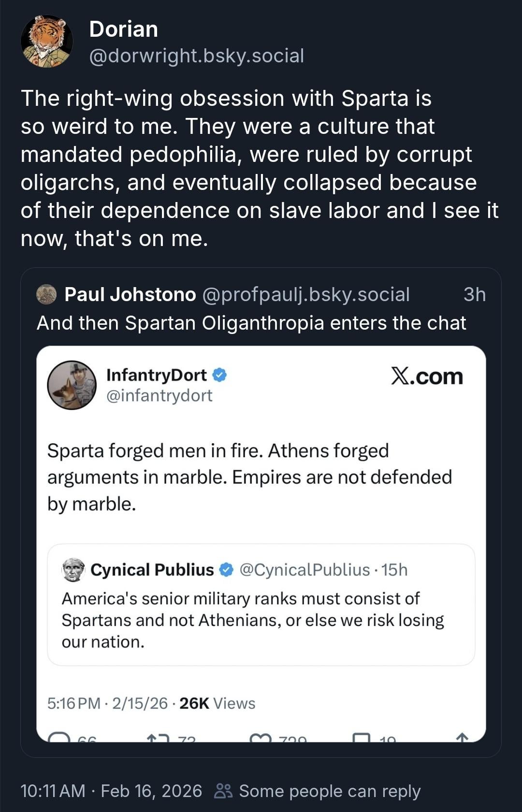Tap the 26K Views count
The width and height of the screenshot is (522, 812).
(217, 703)
